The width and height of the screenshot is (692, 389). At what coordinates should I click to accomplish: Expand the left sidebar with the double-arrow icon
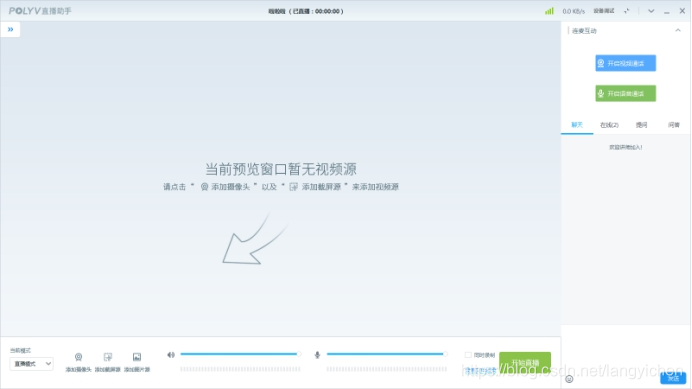click(10, 29)
